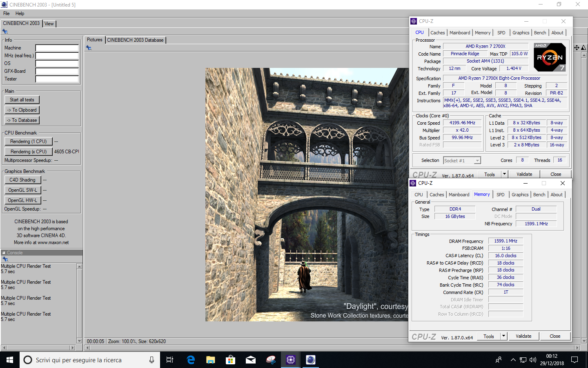This screenshot has width=588, height=368.
Task: Toggle the Console panel checkbox
Action: [4, 253]
